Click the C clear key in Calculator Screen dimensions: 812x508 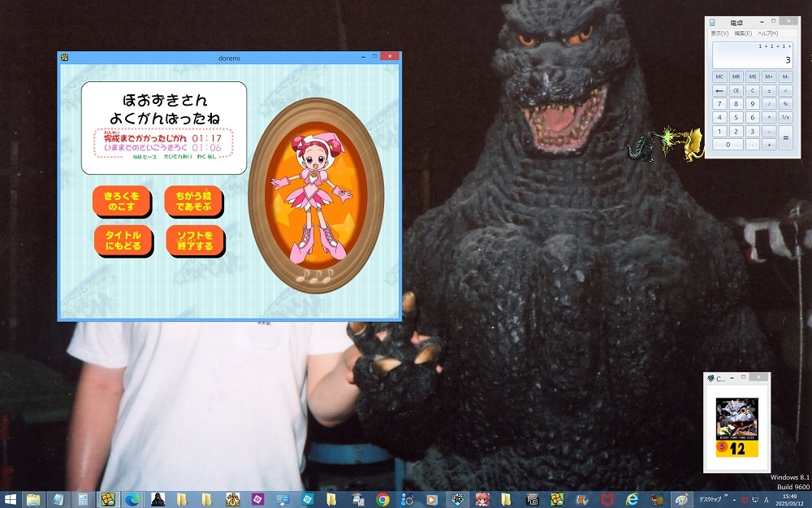click(753, 90)
